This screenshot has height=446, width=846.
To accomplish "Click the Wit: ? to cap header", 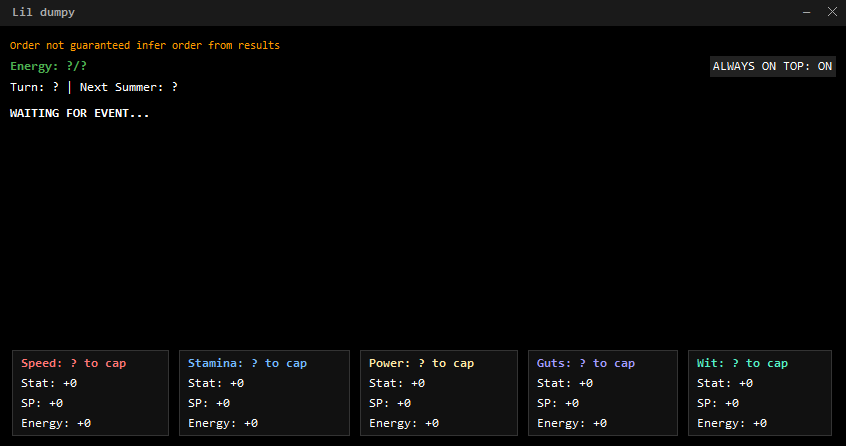I will [742, 363].
